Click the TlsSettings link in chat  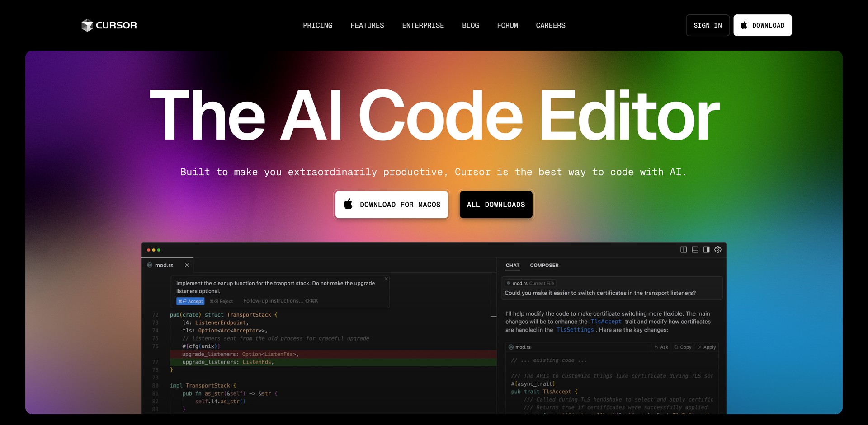coord(575,330)
